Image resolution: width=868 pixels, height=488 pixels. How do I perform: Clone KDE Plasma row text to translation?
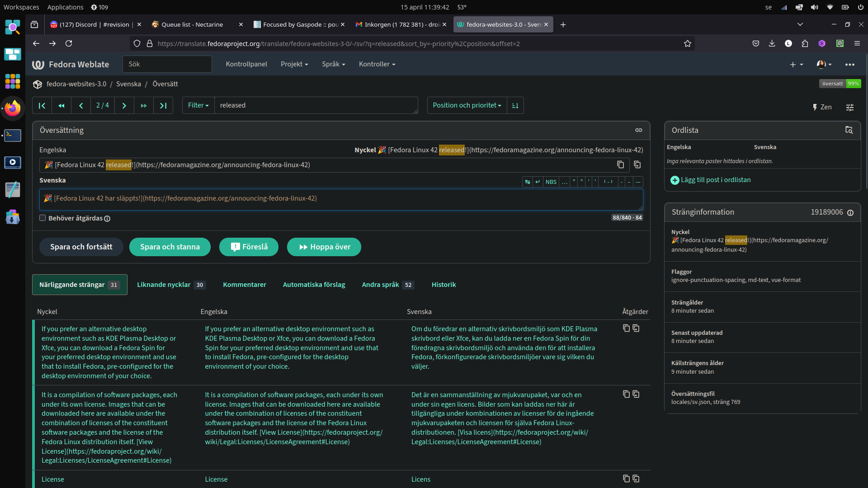point(636,328)
